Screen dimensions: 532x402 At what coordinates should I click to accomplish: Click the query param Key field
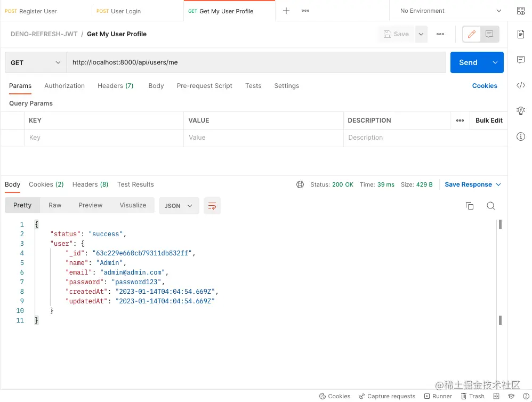coord(104,138)
